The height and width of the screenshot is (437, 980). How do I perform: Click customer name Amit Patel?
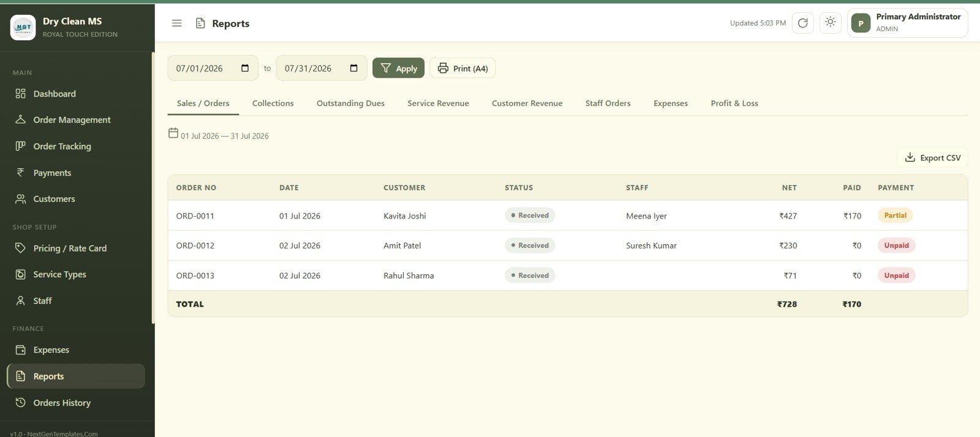pyautogui.click(x=402, y=245)
